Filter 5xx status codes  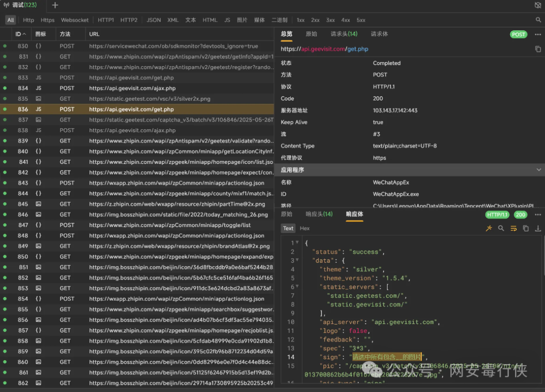(361, 20)
